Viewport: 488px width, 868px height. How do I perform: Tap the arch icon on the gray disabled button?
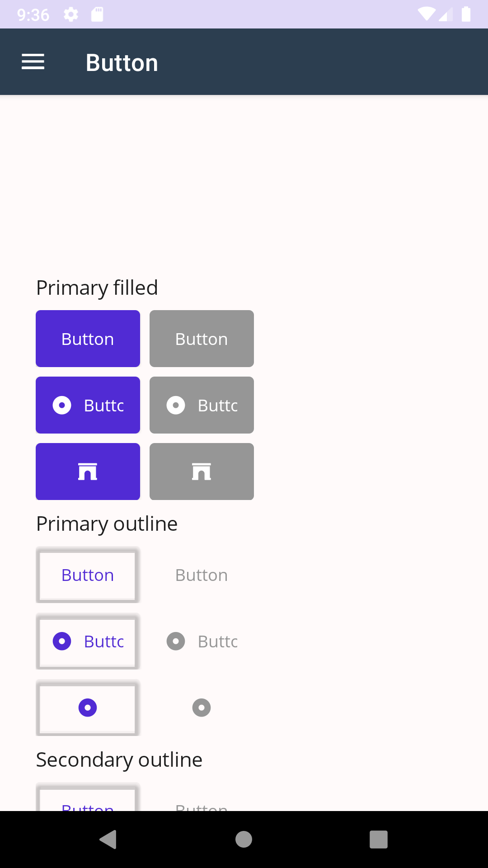tap(202, 471)
